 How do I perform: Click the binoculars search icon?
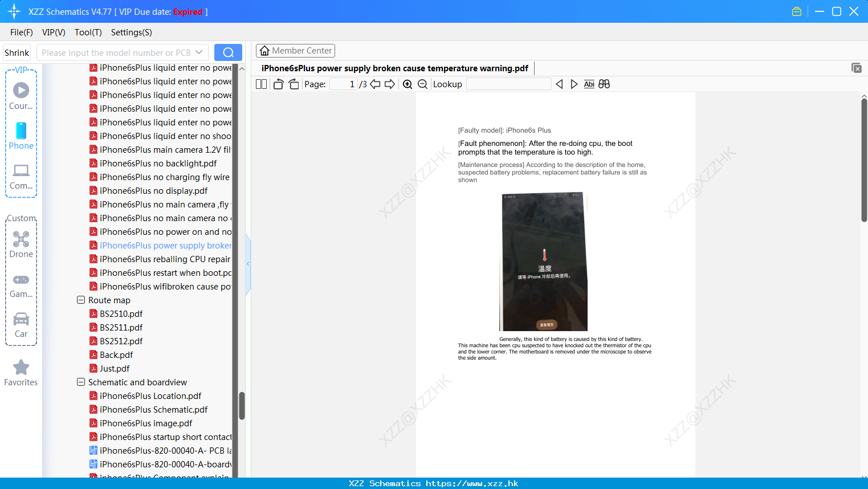pyautogui.click(x=604, y=84)
